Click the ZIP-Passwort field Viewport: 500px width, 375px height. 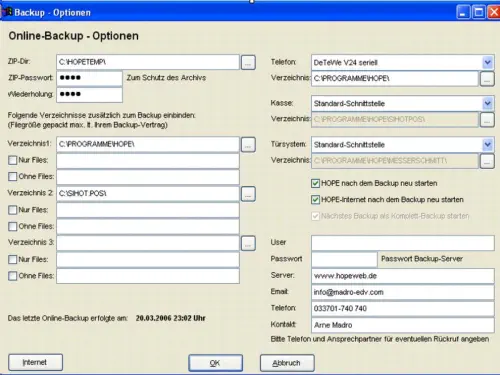click(x=89, y=78)
